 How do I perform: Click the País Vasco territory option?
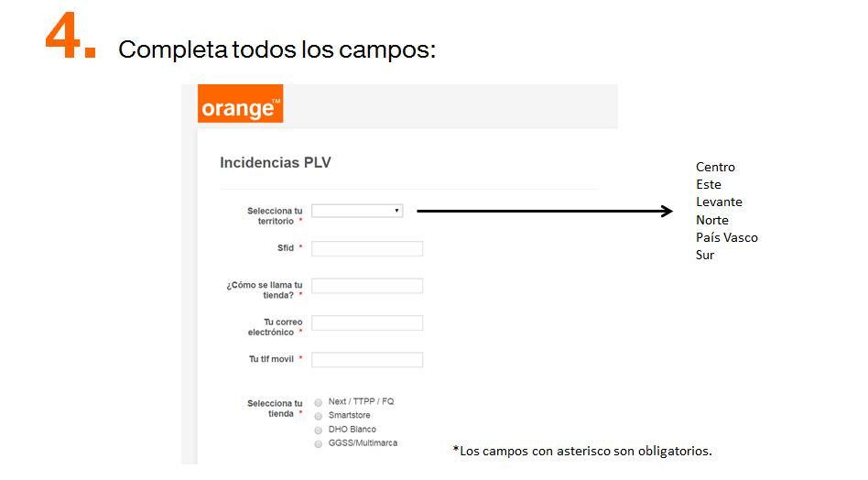coord(727,237)
